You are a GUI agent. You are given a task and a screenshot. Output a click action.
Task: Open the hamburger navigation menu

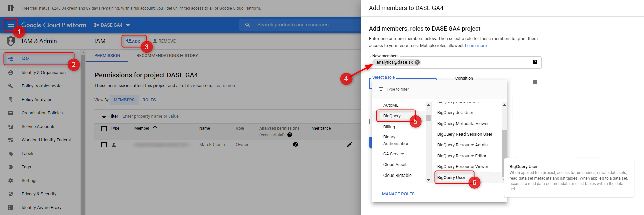tap(11, 25)
